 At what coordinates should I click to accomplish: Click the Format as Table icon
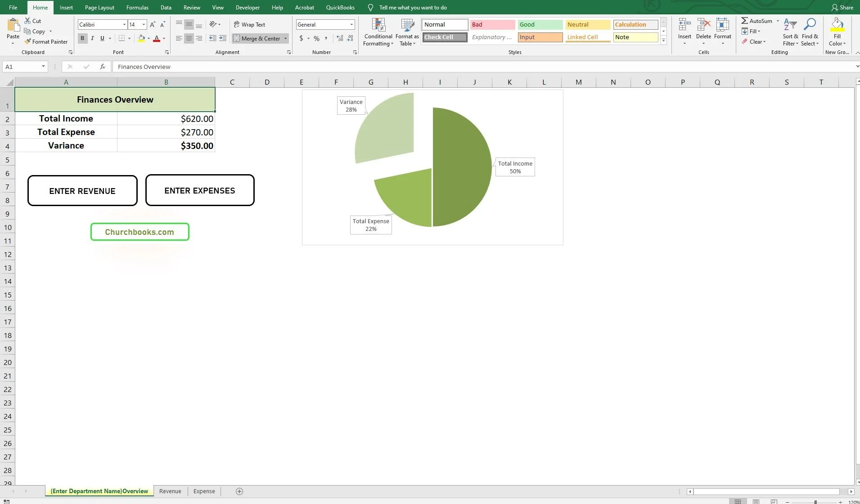pyautogui.click(x=406, y=32)
